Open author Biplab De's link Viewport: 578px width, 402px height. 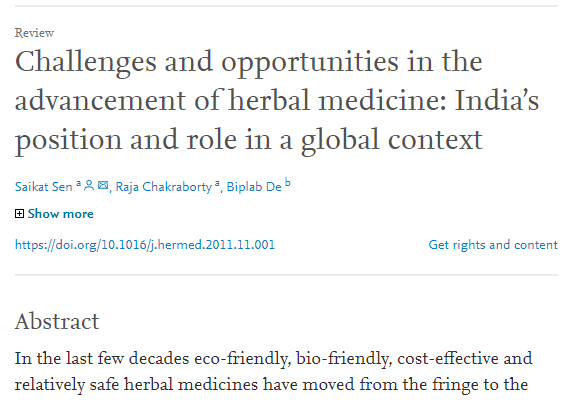tap(254, 187)
